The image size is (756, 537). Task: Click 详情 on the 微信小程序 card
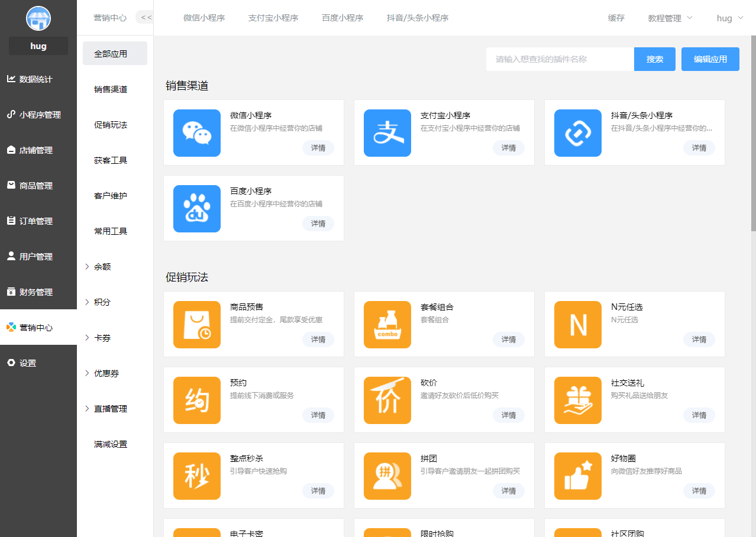318,148
